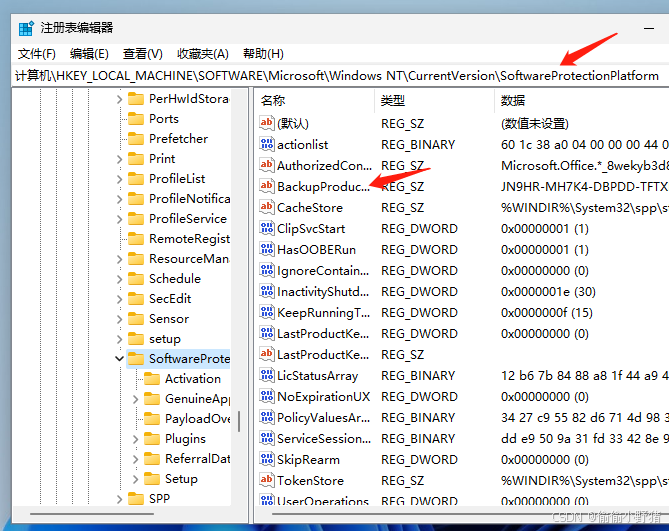
Task: Expand the Sensor key node
Action: coord(119,319)
